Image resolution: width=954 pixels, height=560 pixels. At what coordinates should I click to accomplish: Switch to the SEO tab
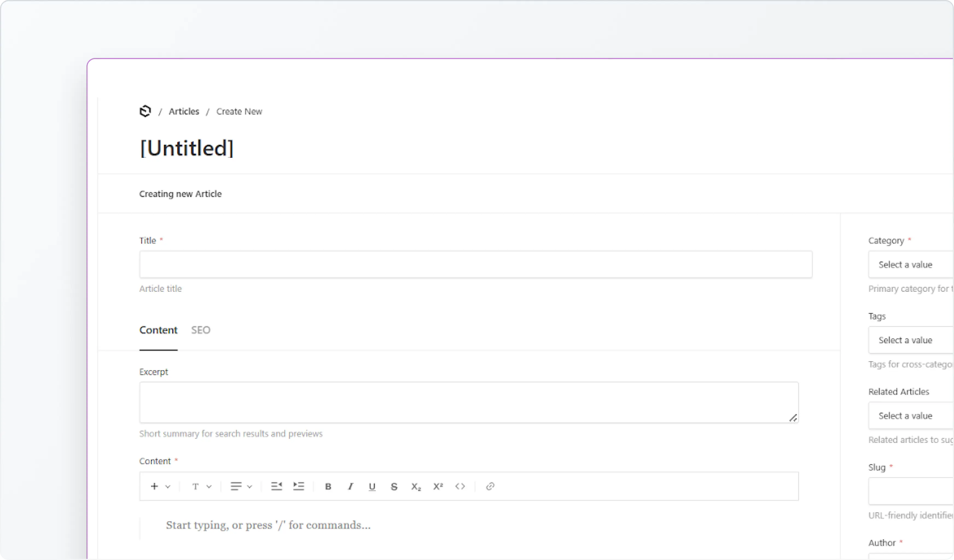tap(201, 329)
